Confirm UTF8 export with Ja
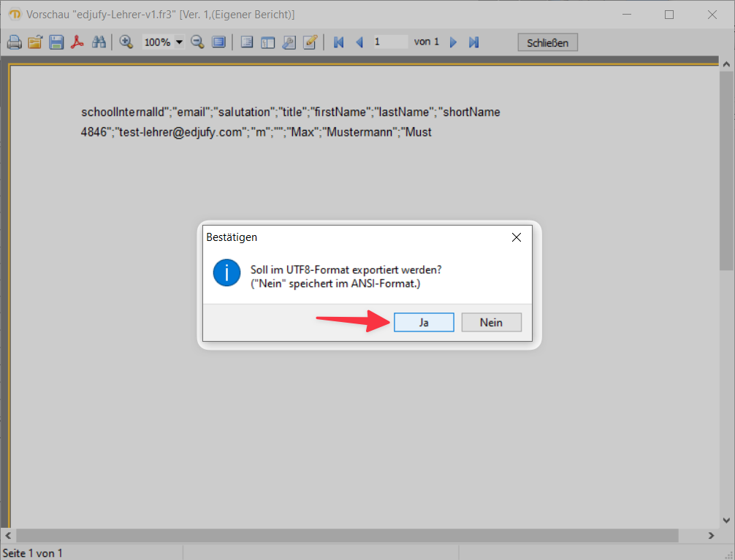 [424, 322]
